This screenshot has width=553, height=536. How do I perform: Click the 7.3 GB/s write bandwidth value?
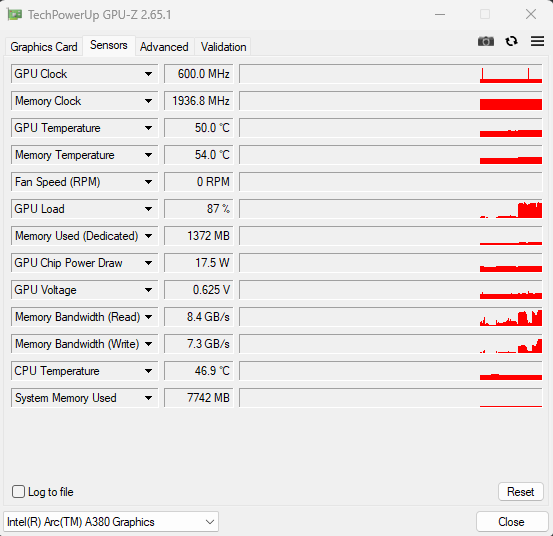pos(199,344)
